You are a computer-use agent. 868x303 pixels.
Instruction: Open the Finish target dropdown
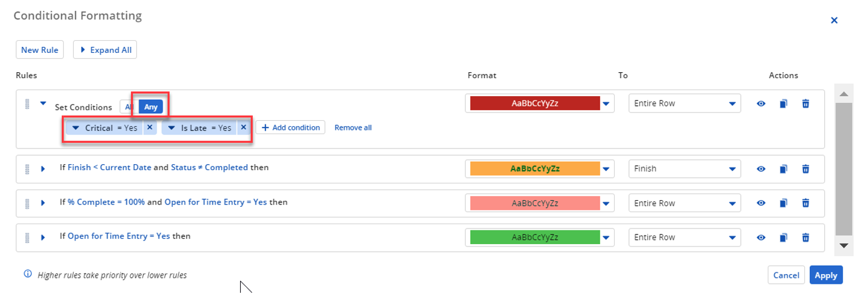[x=685, y=169]
